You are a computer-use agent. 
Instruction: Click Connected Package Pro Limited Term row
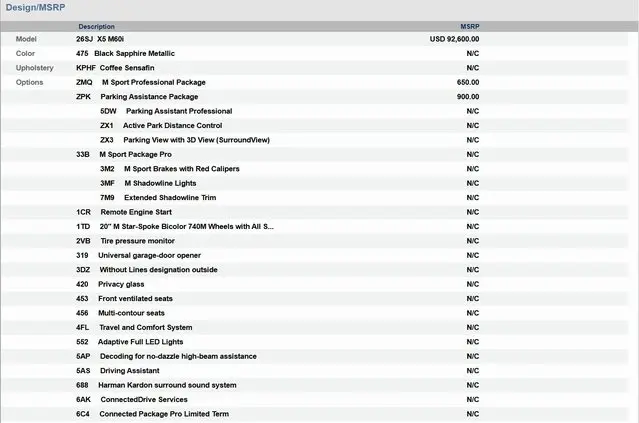pyautogui.click(x=164, y=414)
